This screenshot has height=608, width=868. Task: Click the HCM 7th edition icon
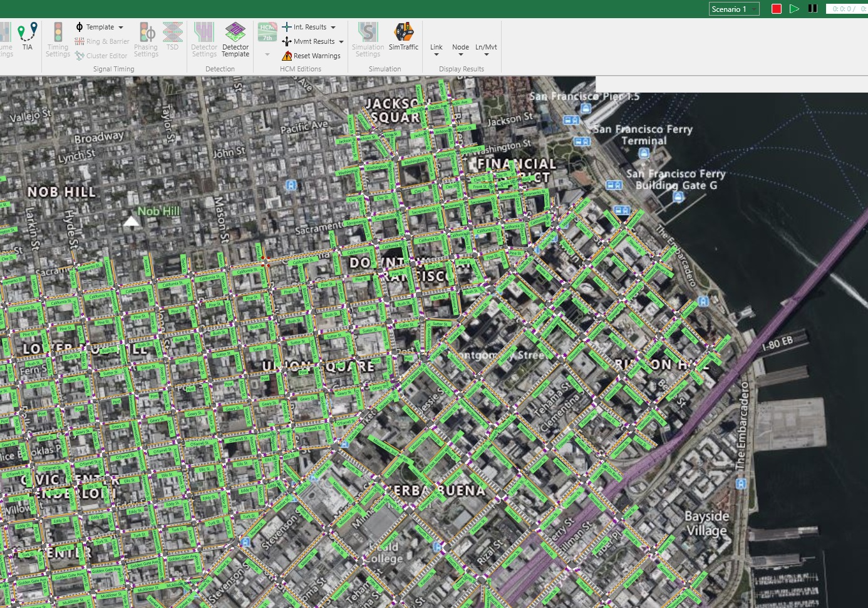(x=267, y=33)
